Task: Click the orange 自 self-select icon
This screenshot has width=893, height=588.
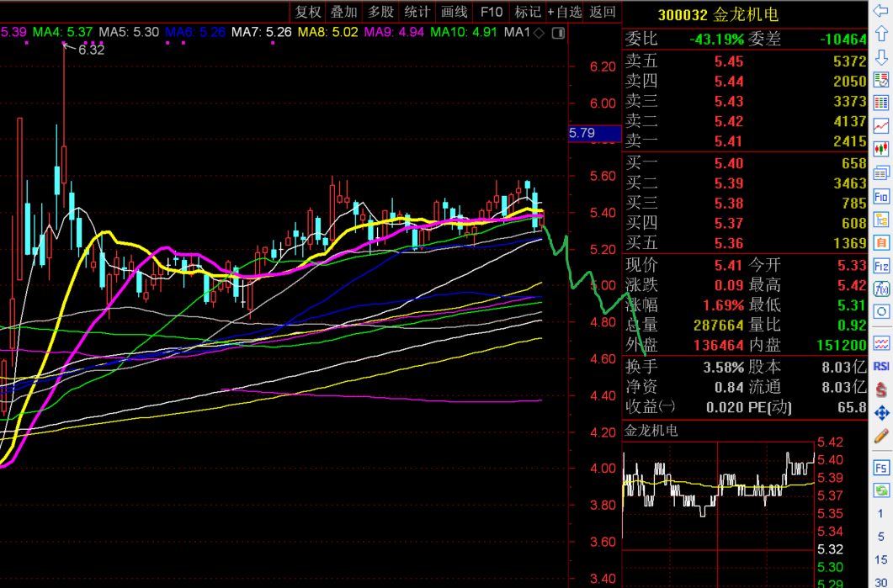Action: pos(881,243)
